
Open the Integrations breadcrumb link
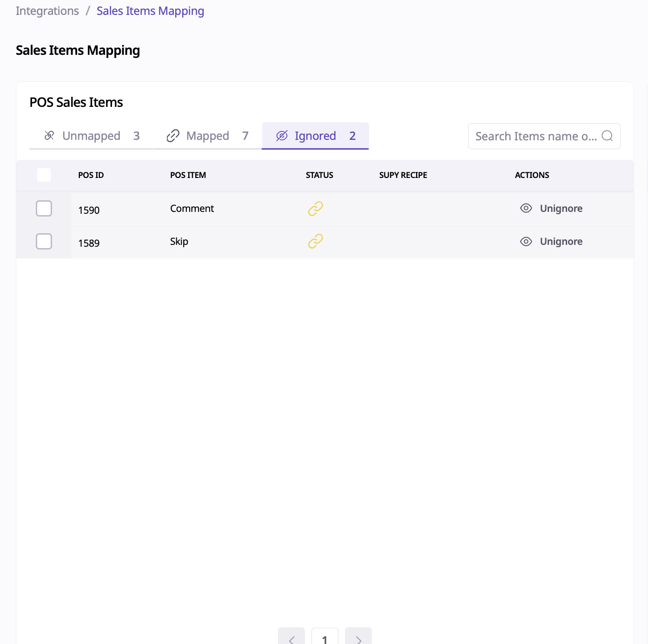(47, 11)
